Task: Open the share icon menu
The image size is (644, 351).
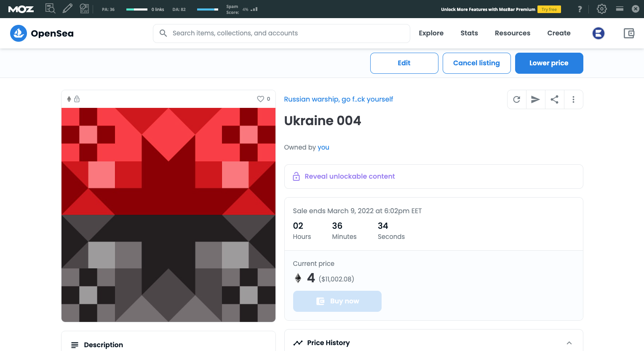Action: 554,99
